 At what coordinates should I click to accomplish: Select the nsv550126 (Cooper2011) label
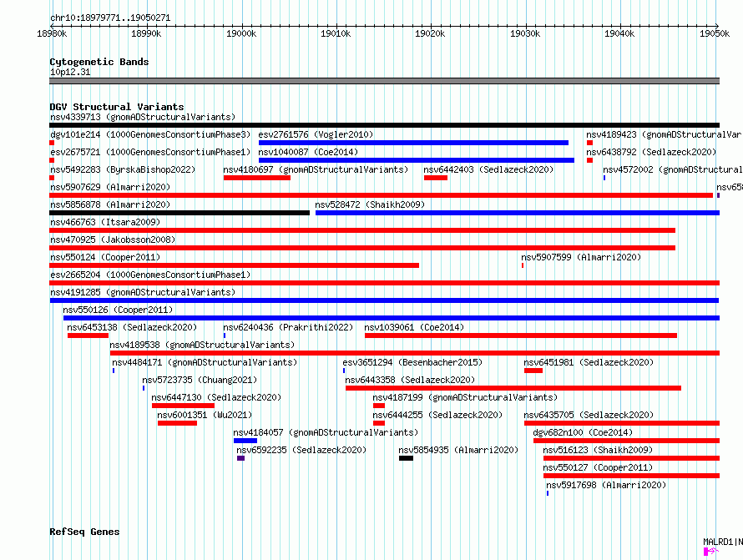point(118,310)
